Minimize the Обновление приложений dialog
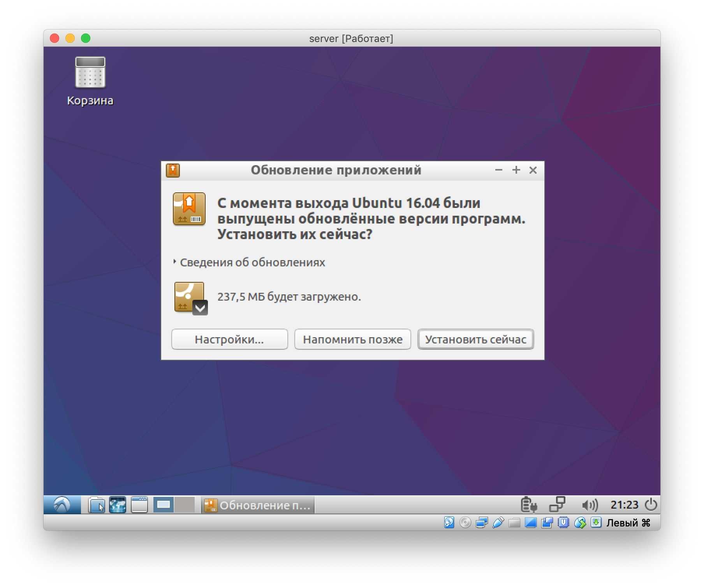704x588 pixels. pyautogui.click(x=498, y=170)
